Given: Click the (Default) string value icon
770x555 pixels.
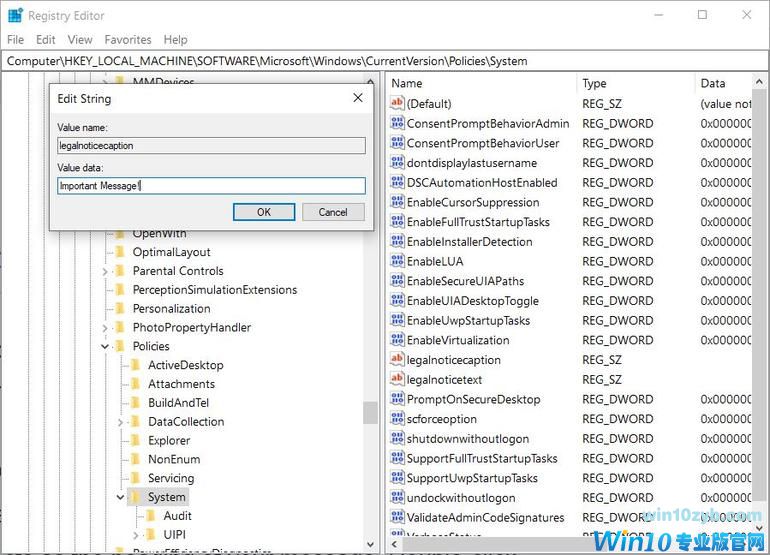Looking at the screenshot, I should click(x=397, y=103).
